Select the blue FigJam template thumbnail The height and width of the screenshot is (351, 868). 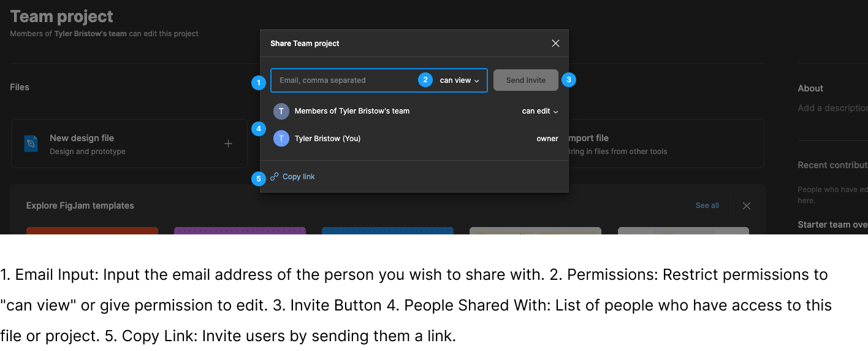click(387, 231)
